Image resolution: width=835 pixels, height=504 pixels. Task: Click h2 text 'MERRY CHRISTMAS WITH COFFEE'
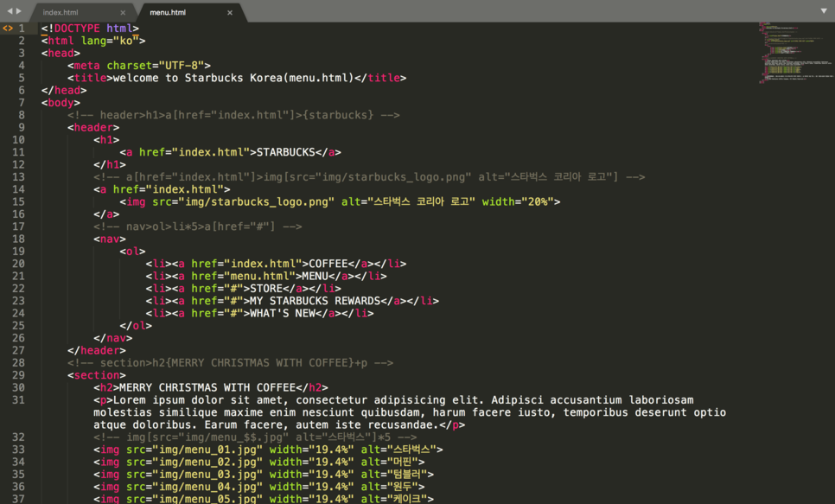click(x=207, y=387)
